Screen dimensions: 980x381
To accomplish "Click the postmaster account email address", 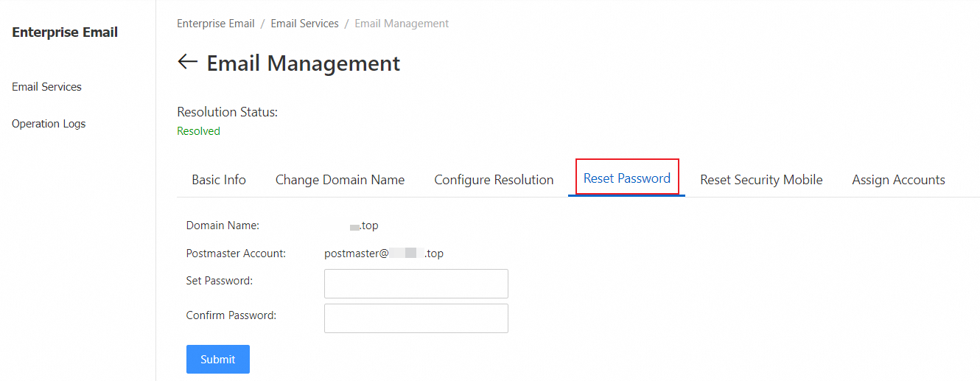I will (x=384, y=253).
